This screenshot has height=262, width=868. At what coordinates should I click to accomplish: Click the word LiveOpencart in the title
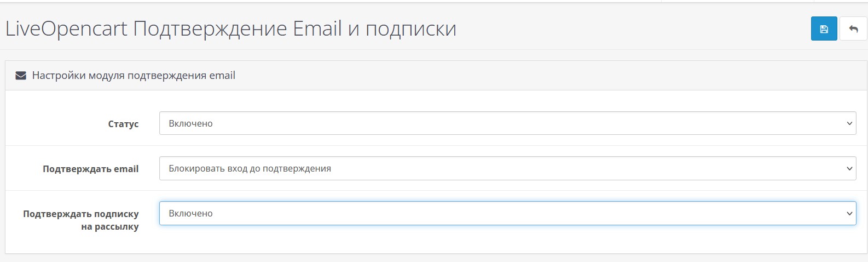pyautogui.click(x=66, y=29)
